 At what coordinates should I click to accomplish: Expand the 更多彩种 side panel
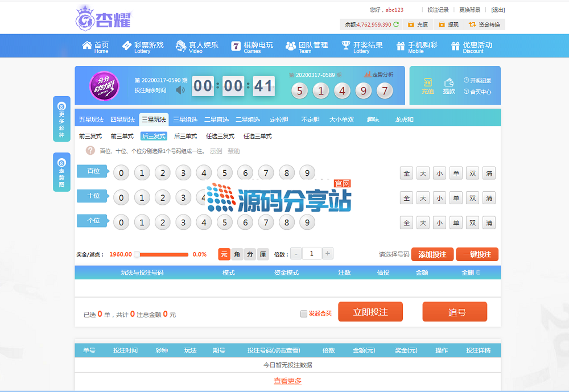point(61,119)
